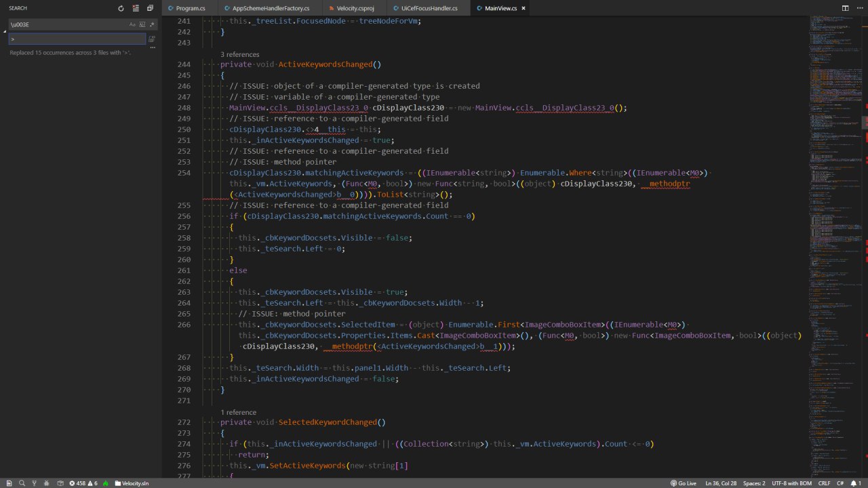This screenshot has width=868, height=488.
Task: Collapse the replace field toggle arrow
Action: coord(4,32)
